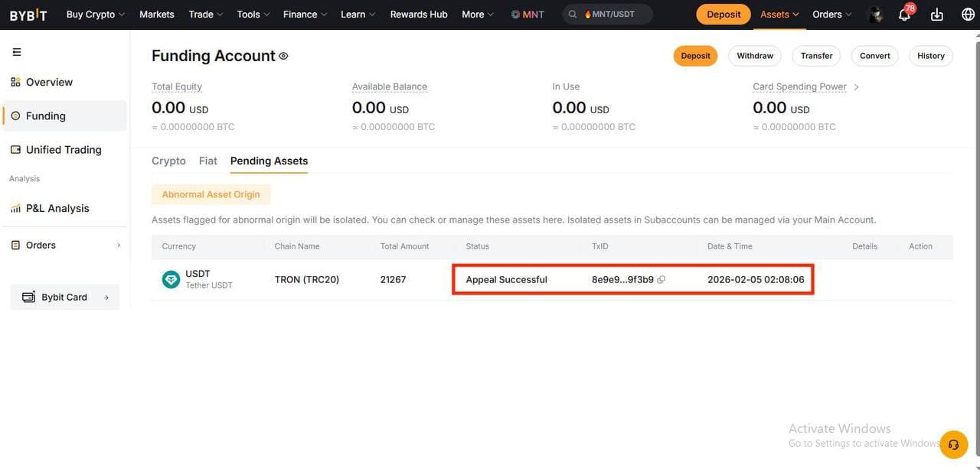Viewport: 980px width, 472px height.
Task: Click the Unified Trading sidebar icon
Action: (15, 150)
